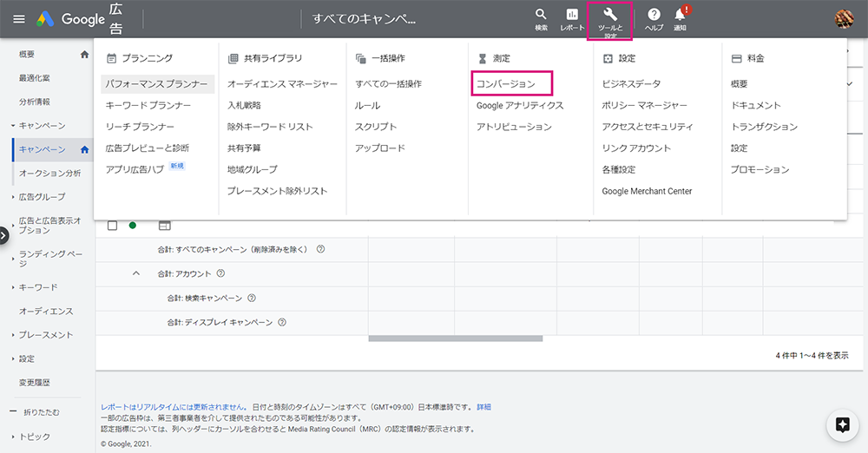Image resolution: width=868 pixels, height=453 pixels.
Task: Expand ランディング ページ in sidebar
Action: pyautogui.click(x=13, y=259)
